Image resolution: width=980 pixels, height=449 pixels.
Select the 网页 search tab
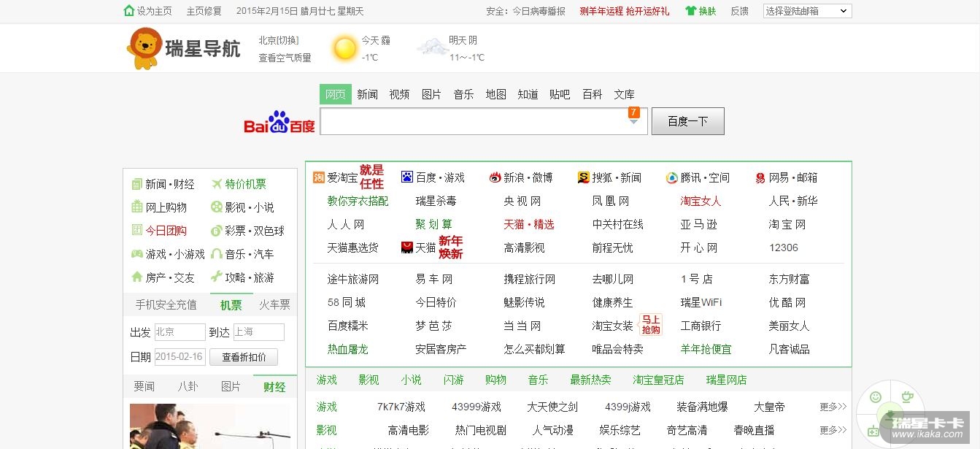coord(336,94)
